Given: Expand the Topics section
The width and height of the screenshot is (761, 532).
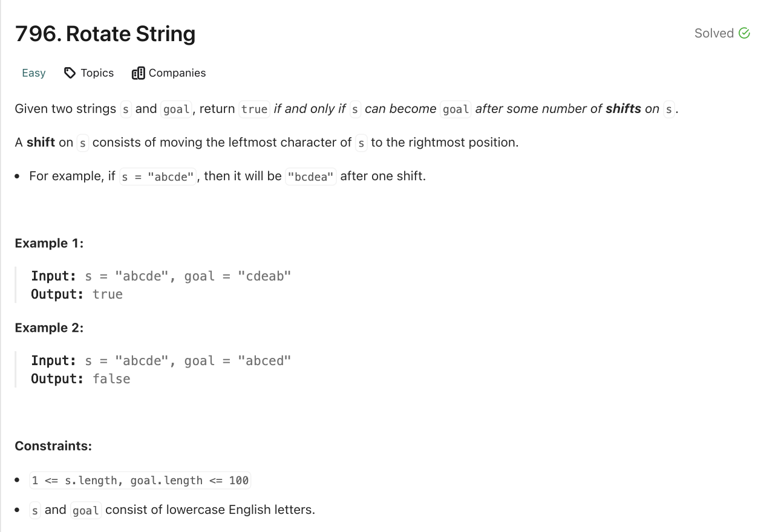Looking at the screenshot, I should pos(97,73).
